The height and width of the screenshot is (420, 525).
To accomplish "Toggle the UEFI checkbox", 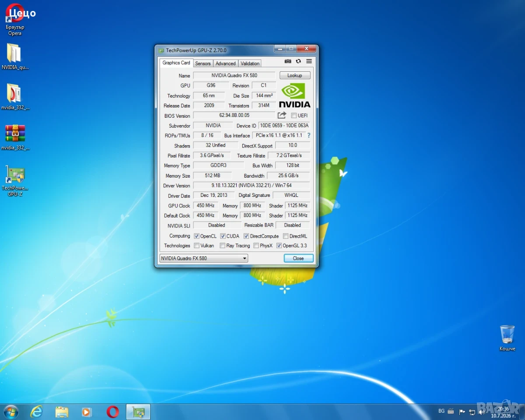I will pos(294,115).
